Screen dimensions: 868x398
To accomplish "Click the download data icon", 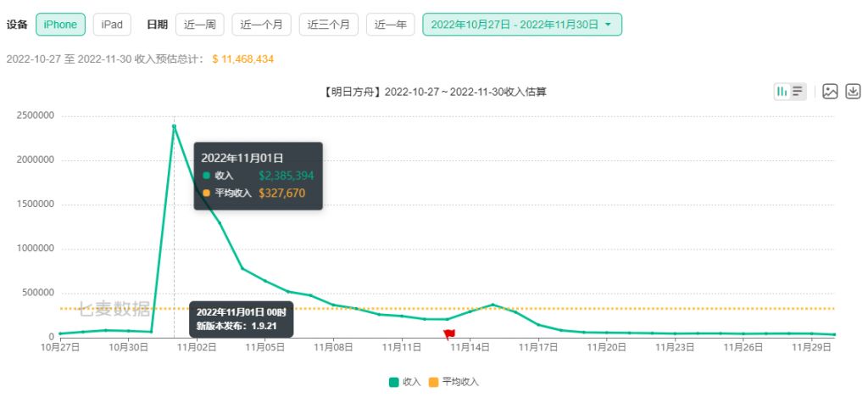I will tap(854, 92).
